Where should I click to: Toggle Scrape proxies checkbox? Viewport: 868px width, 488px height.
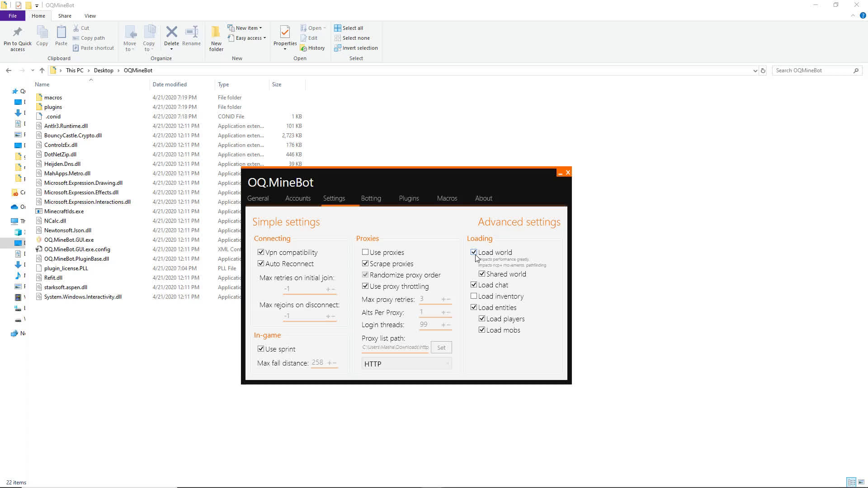tap(365, 263)
